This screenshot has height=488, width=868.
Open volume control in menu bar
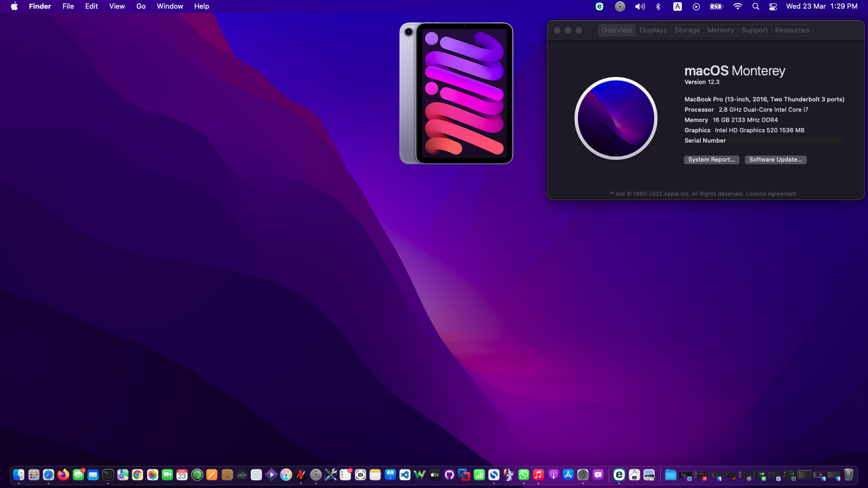click(x=640, y=7)
